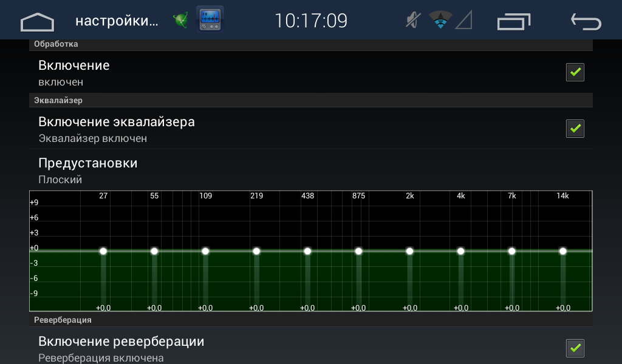Open the equalizer app icon in the top bar
Image resolution: width=622 pixels, height=364 pixels.
click(x=210, y=19)
